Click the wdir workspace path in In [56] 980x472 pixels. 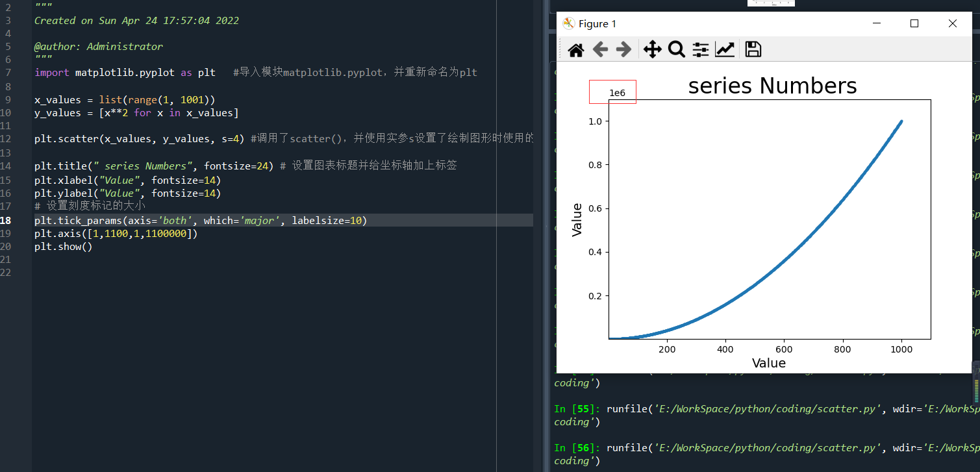(948, 447)
